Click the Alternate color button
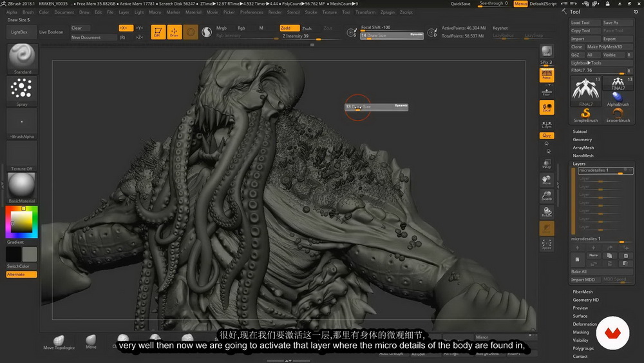This screenshot has height=363, width=644. pyautogui.click(x=21, y=275)
